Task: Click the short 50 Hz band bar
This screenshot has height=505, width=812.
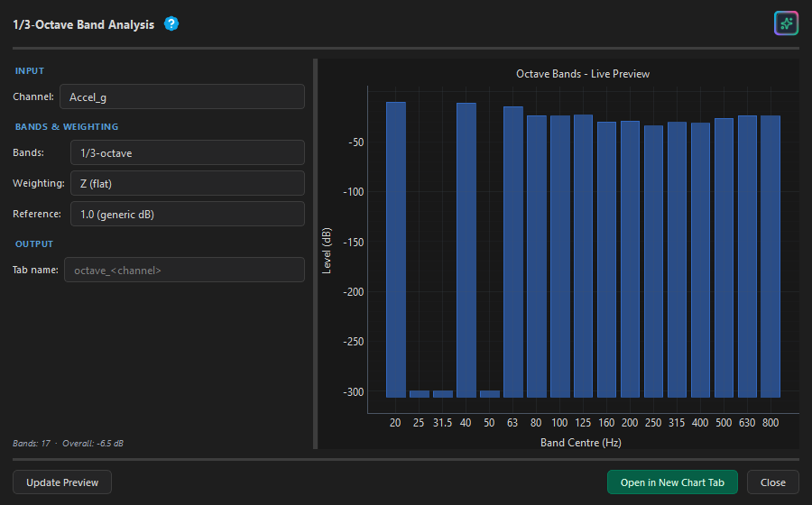Action: tap(490, 394)
